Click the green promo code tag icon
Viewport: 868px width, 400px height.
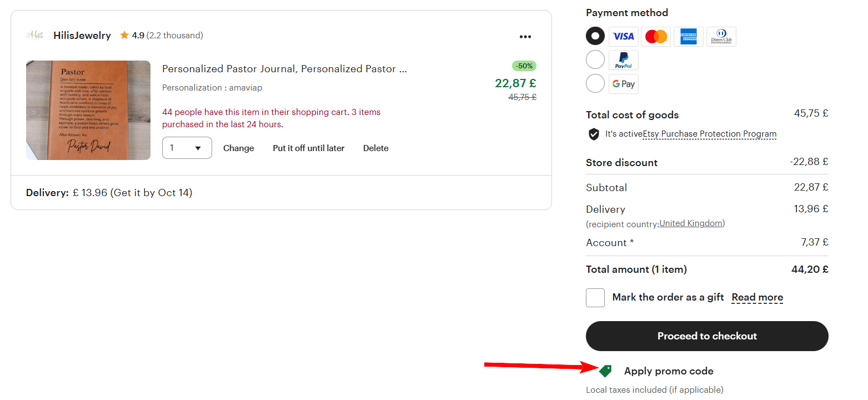pos(605,371)
